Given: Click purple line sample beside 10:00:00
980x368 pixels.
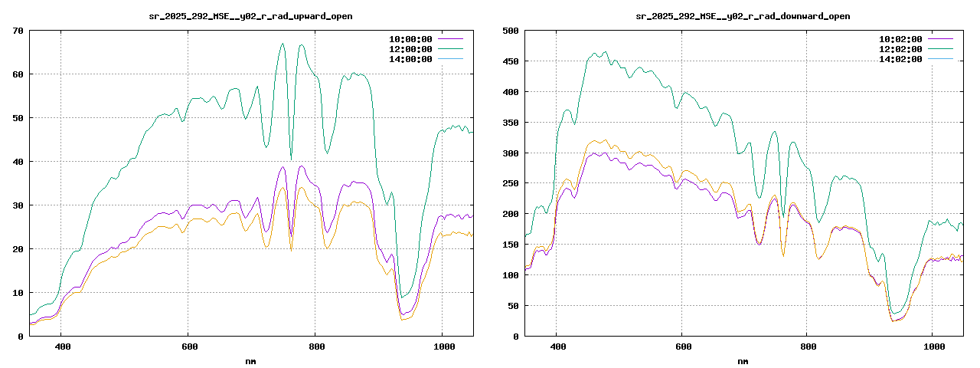Looking at the screenshot, I should 451,38.
